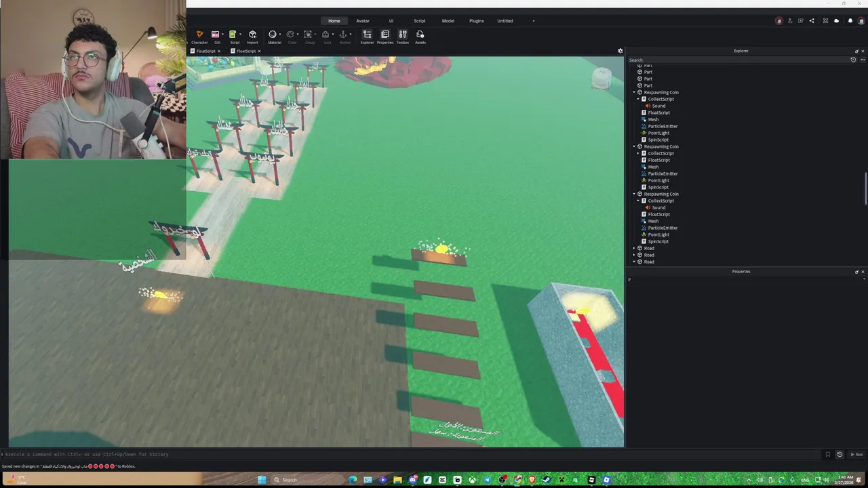Open the Untitled custom tab

pos(505,21)
